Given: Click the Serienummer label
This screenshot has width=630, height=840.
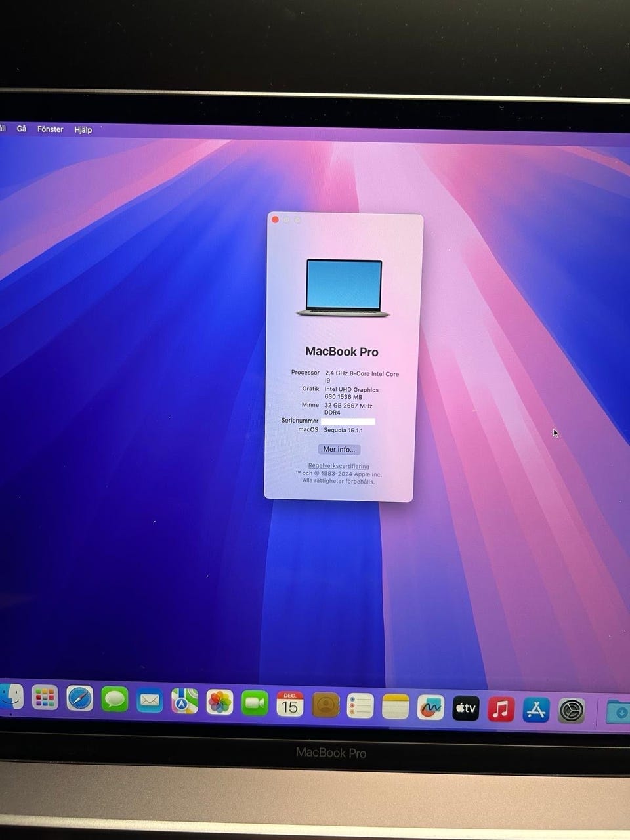Looking at the screenshot, I should [300, 421].
